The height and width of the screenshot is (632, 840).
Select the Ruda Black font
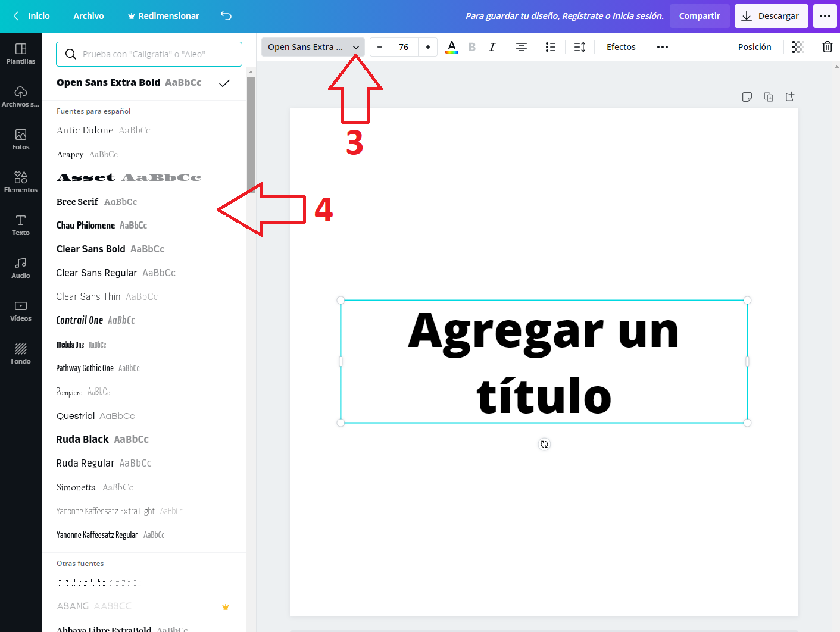pyautogui.click(x=144, y=440)
